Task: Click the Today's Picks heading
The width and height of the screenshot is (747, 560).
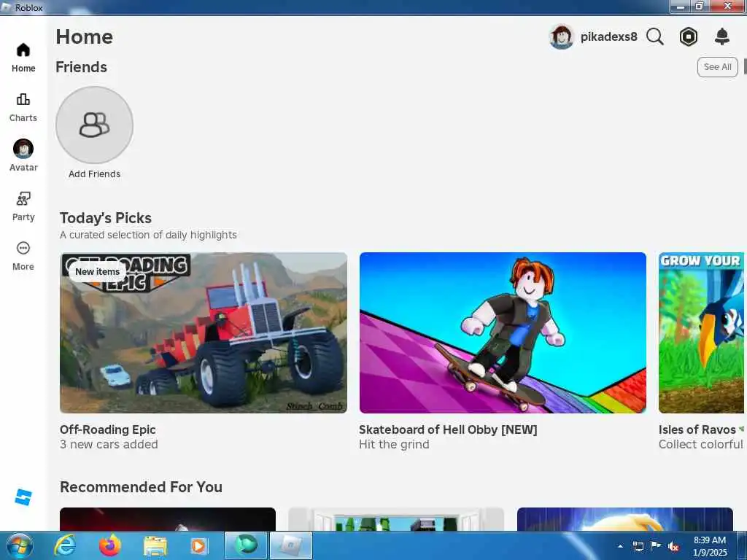Action: (106, 218)
